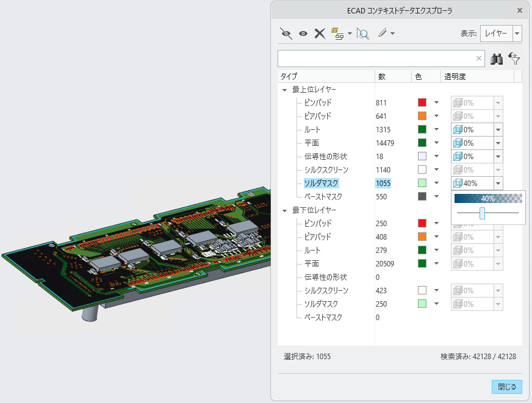Image resolution: width=532 pixels, height=403 pixels.
Task: Open transparency dropdown for top 伝導性の形状
Action: pyautogui.click(x=498, y=157)
